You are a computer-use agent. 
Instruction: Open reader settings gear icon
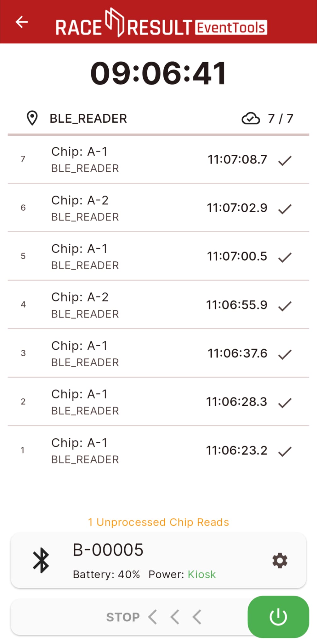280,561
